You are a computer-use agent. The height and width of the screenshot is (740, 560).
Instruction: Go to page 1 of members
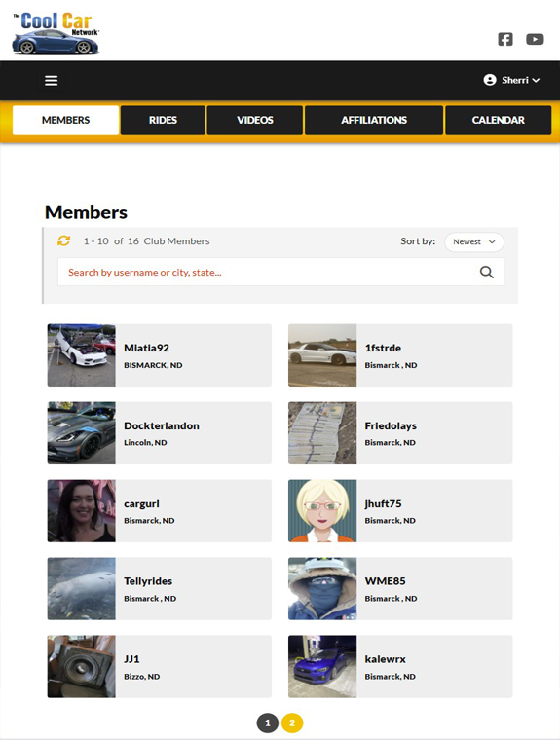pos(267,723)
